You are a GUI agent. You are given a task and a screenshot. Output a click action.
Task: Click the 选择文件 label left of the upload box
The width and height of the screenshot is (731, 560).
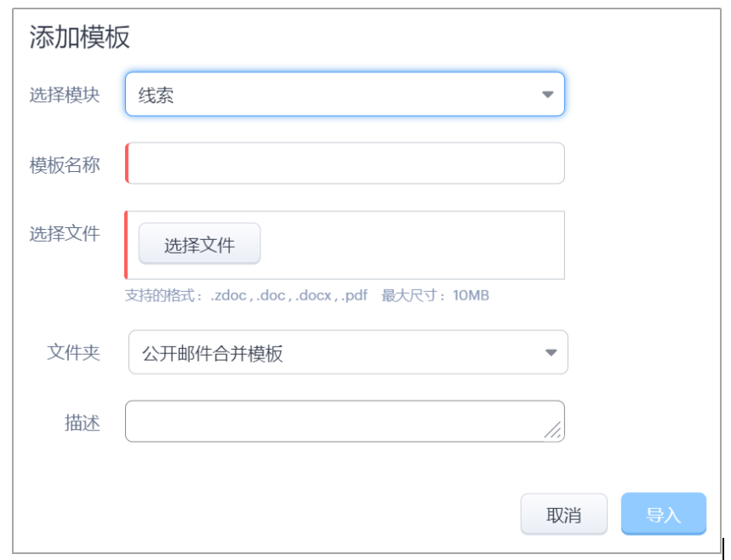click(x=65, y=234)
